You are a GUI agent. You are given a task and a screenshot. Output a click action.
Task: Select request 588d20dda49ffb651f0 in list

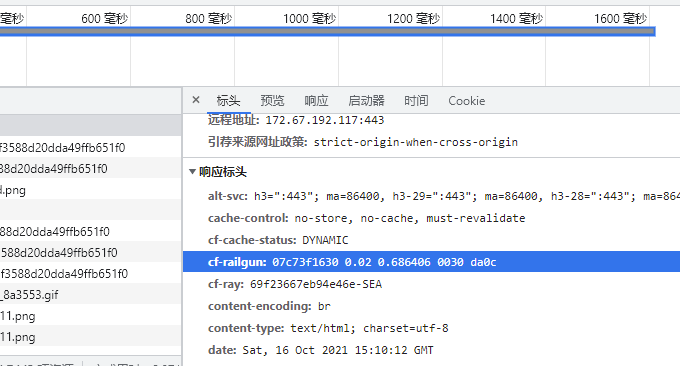click(90, 252)
